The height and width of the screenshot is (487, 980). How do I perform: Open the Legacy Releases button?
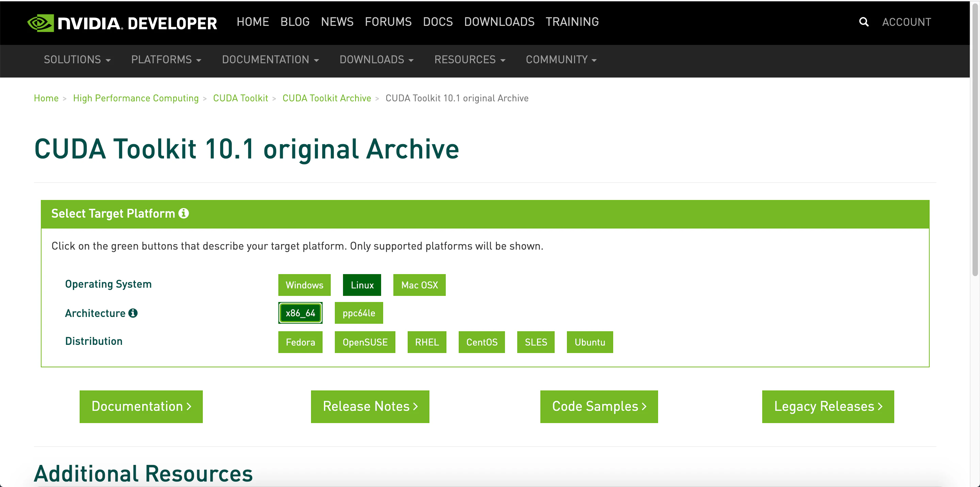(828, 406)
